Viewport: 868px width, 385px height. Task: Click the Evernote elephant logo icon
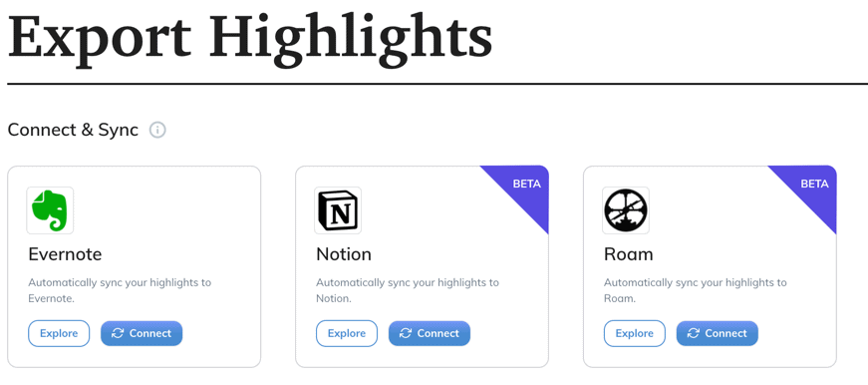coord(50,210)
